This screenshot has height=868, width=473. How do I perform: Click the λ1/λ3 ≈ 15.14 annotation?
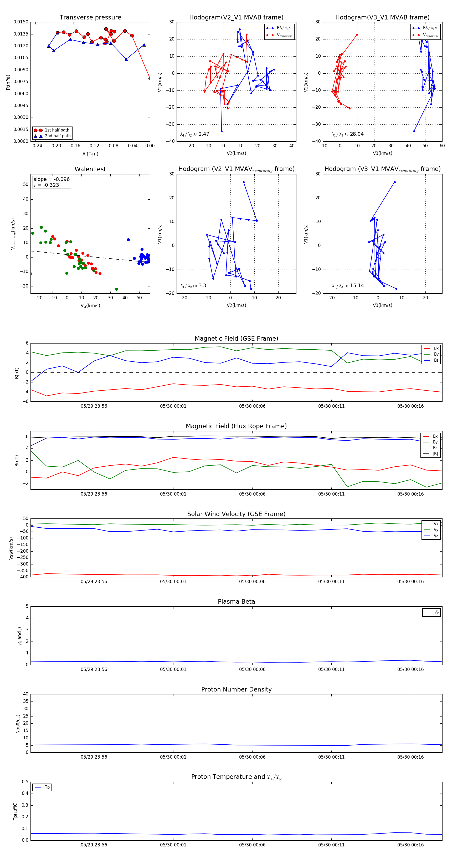347,286
